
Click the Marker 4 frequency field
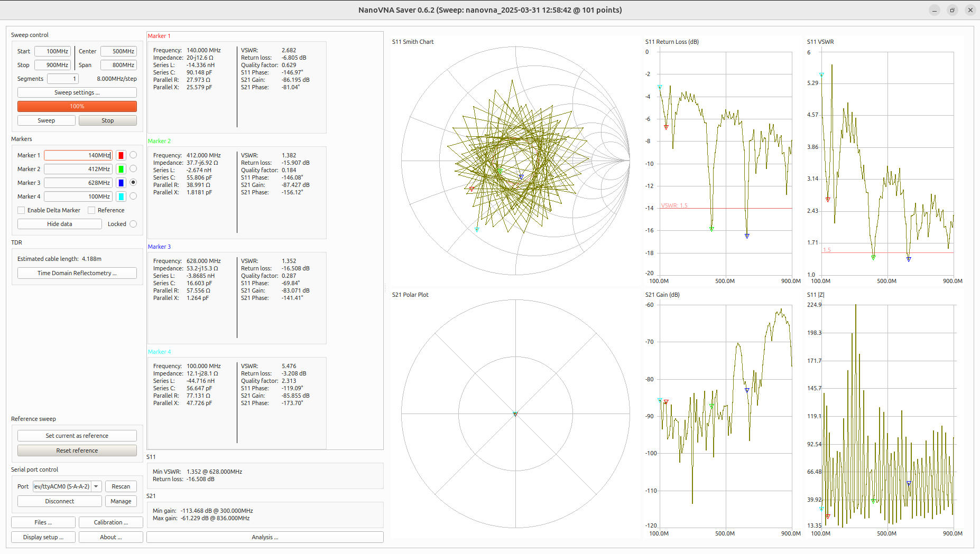click(78, 196)
